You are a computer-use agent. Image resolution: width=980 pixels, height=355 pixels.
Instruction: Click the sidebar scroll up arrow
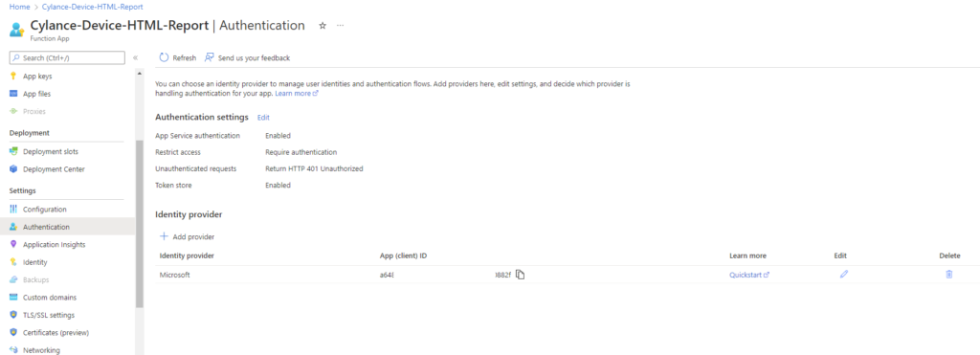coord(140,73)
